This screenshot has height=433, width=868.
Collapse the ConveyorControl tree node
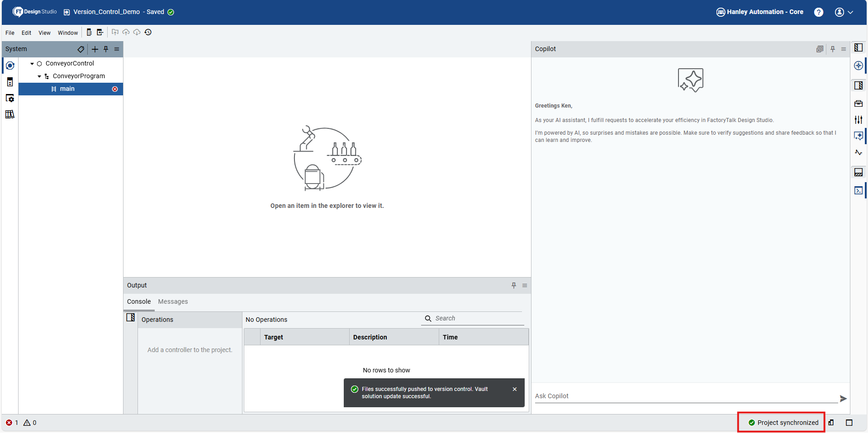32,64
